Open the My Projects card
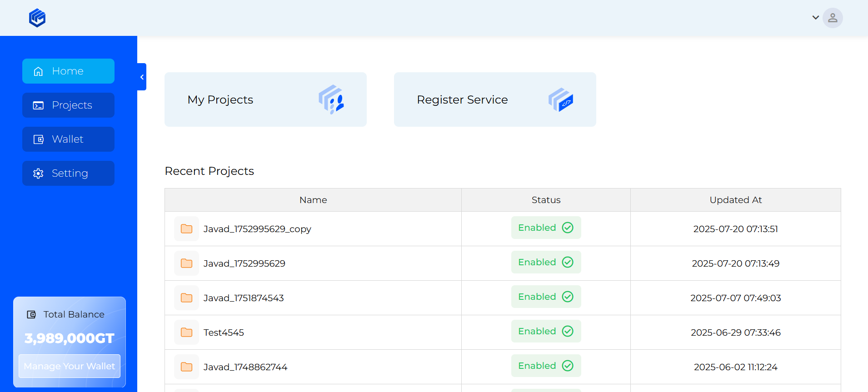The image size is (868, 392). [265, 99]
